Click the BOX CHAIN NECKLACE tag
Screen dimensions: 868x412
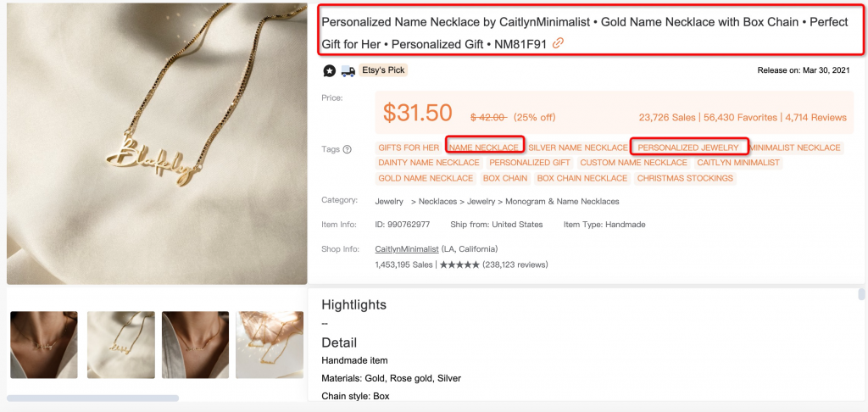click(582, 178)
